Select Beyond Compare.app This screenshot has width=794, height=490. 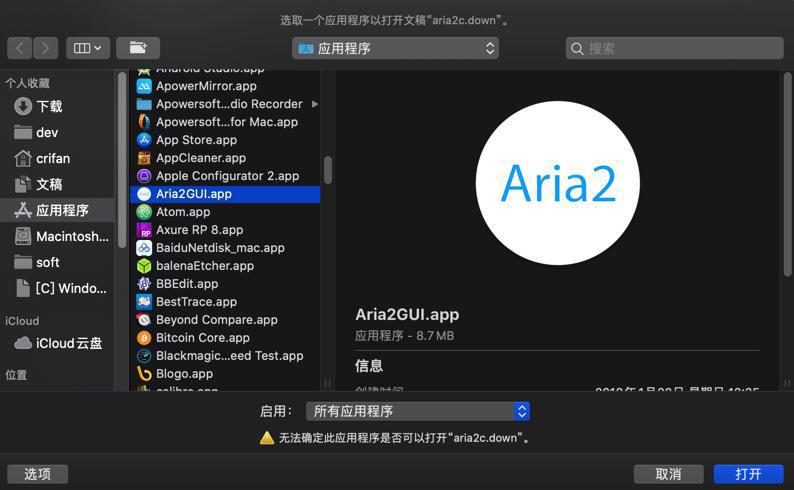[x=225, y=319]
